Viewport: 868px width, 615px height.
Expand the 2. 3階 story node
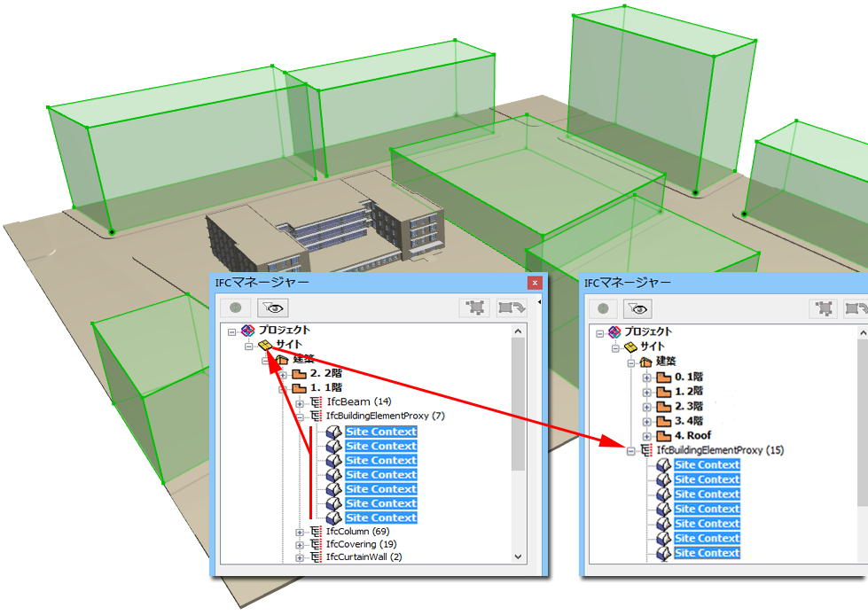pos(646,408)
